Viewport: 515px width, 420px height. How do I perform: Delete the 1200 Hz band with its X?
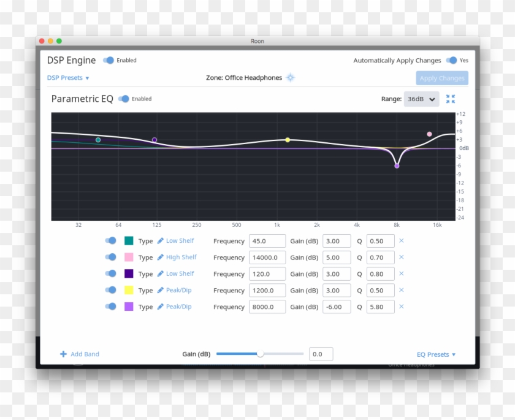pos(402,290)
